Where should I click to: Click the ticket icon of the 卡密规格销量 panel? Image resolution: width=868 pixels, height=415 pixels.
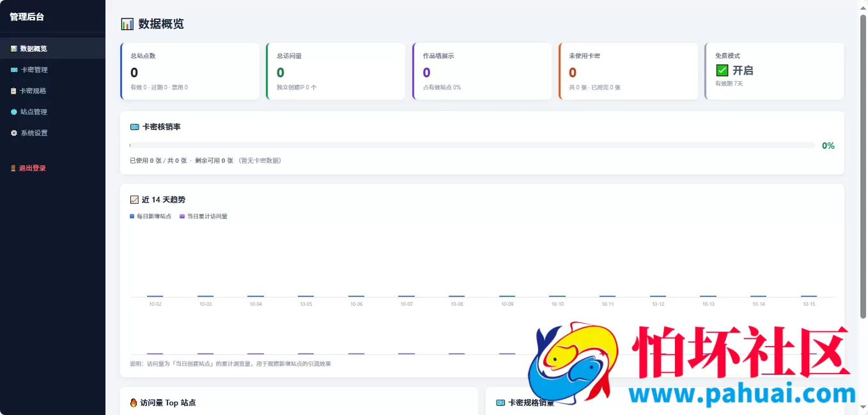500,403
